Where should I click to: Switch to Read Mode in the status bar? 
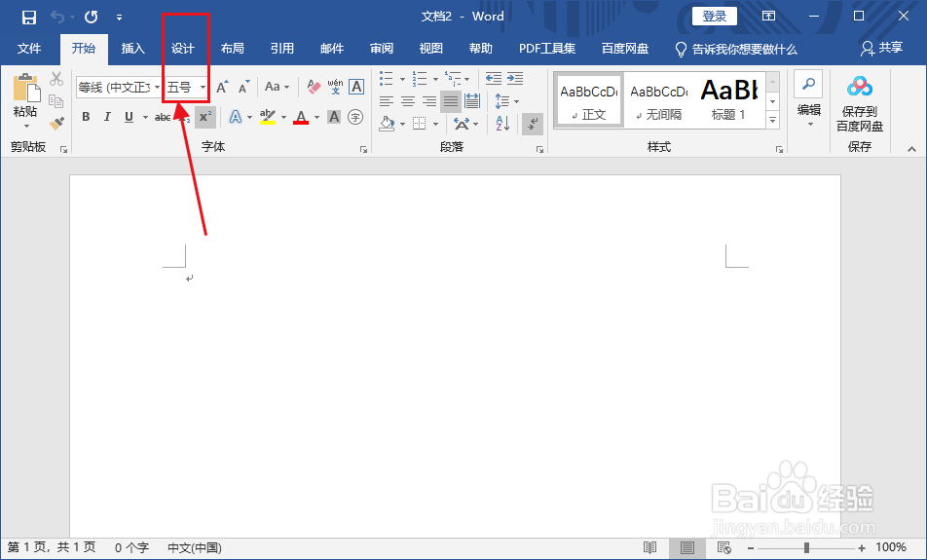point(649,547)
